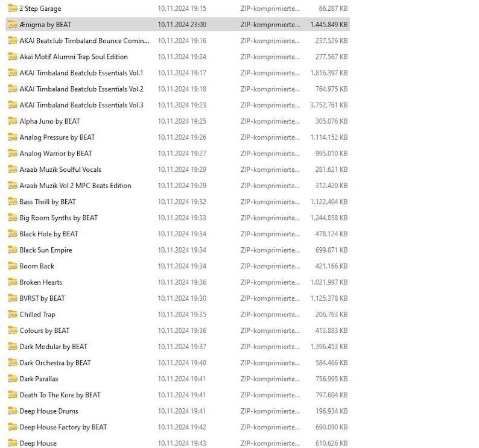Select the Dark Orchestra by BEAT name
The image size is (479, 448).
(55, 363)
